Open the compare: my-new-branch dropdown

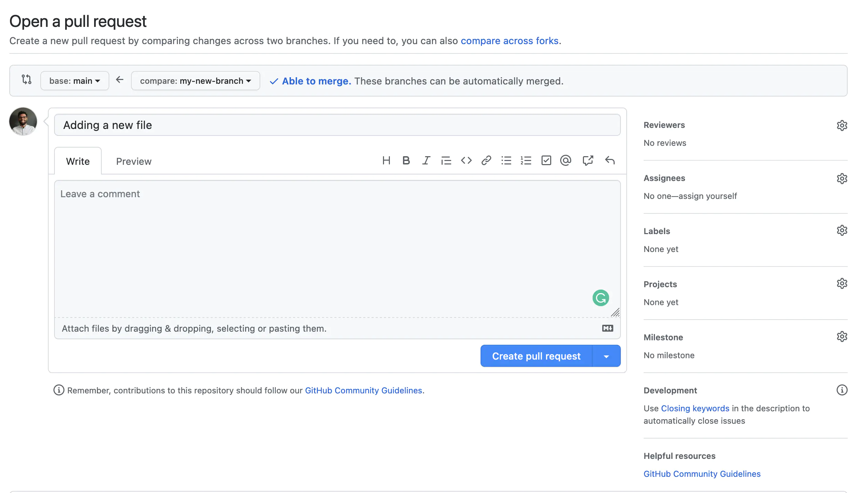tap(195, 81)
